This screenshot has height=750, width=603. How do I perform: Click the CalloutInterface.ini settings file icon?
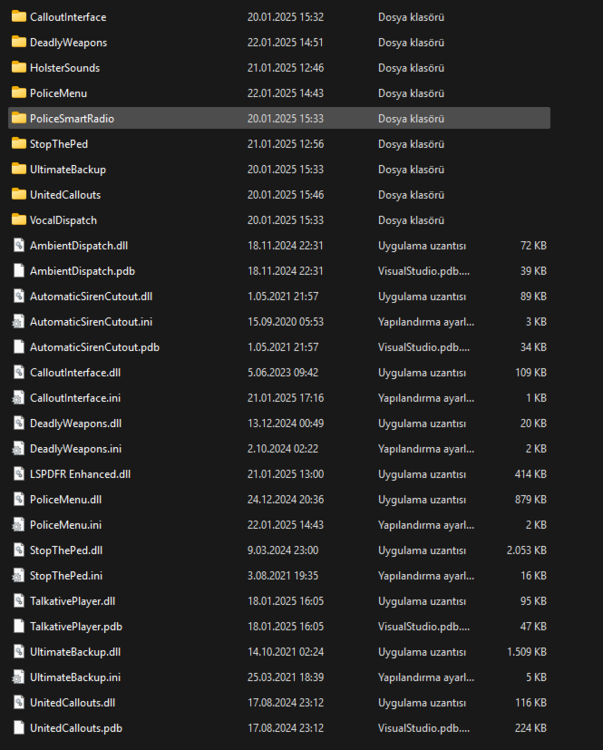[19, 397]
